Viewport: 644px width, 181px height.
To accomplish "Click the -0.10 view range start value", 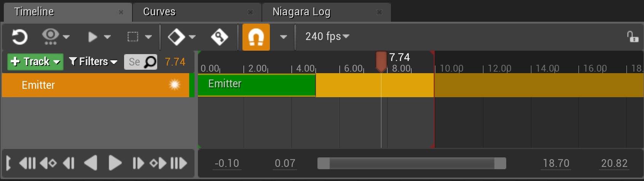I will point(227,163).
